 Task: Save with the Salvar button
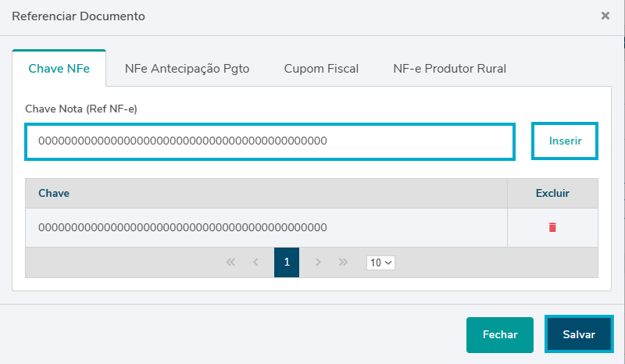(579, 334)
